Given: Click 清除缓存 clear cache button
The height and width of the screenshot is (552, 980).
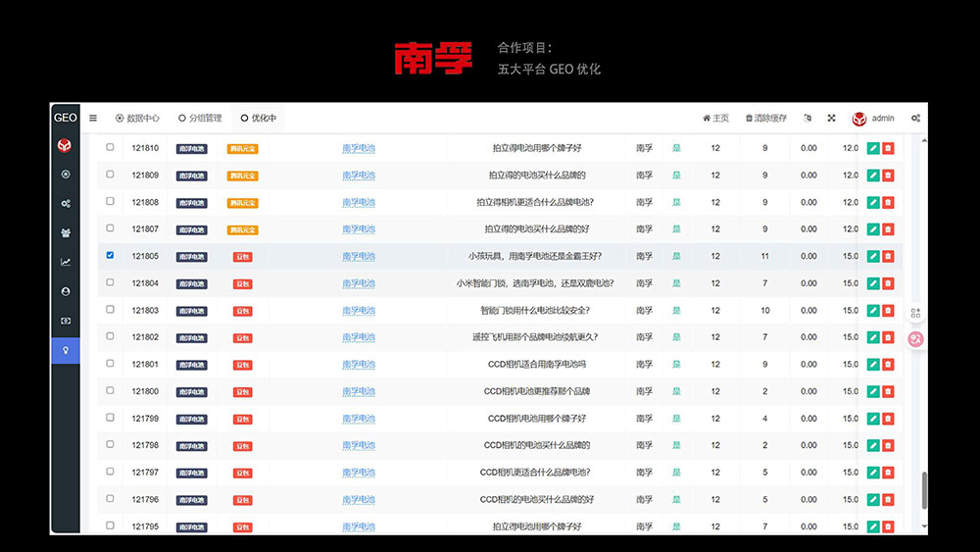Looking at the screenshot, I should pos(766,119).
